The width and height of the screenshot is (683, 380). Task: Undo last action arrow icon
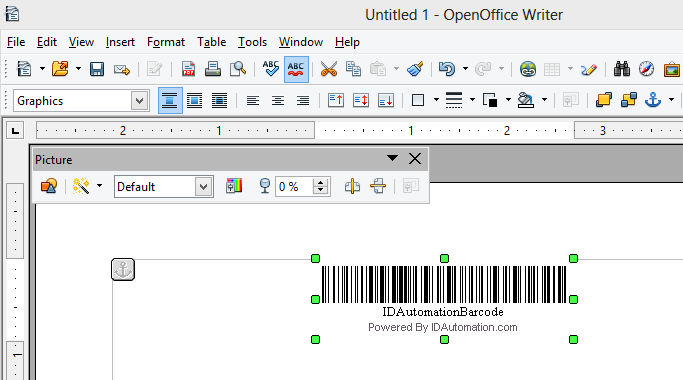(447, 69)
